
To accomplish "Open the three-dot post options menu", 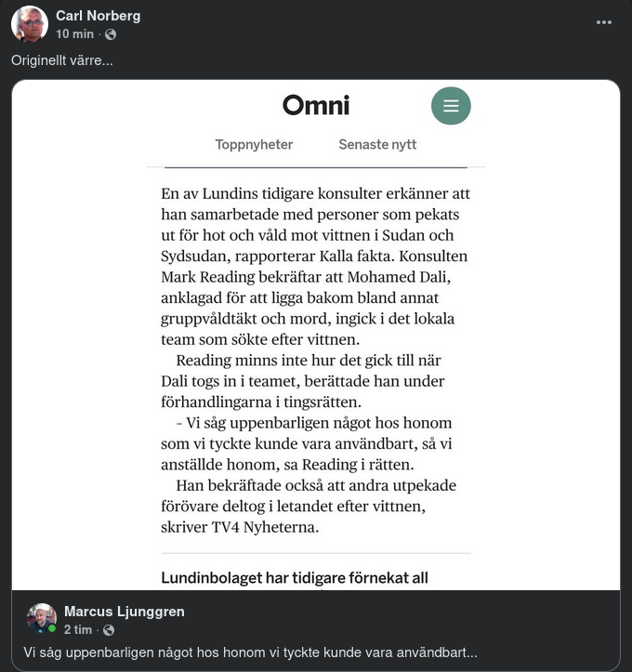I will (x=604, y=22).
